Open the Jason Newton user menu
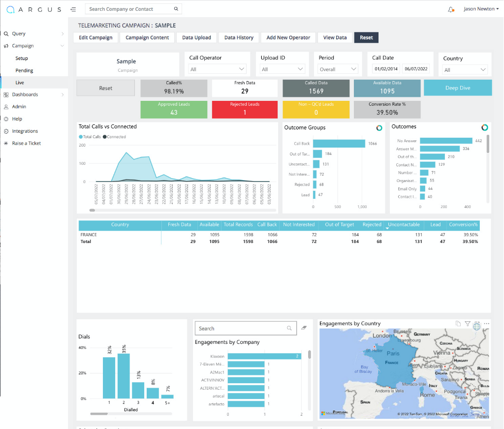504x429 pixels. pyautogui.click(x=481, y=9)
